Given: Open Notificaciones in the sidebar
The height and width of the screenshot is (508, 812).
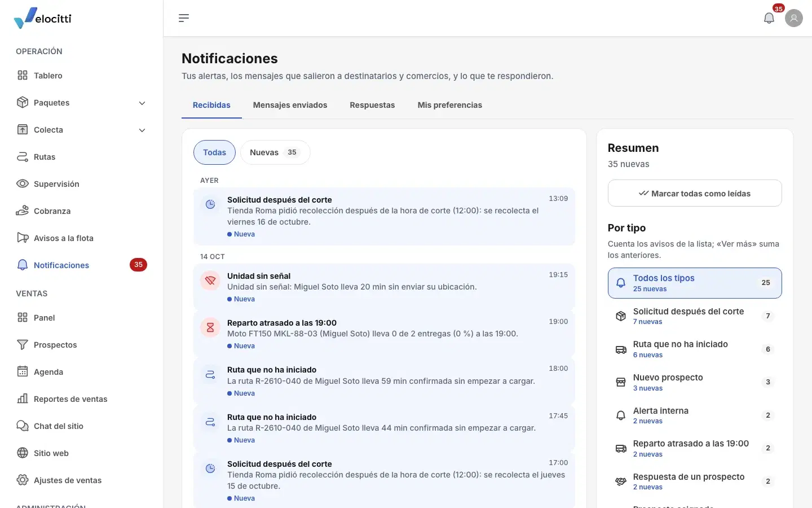Looking at the screenshot, I should [81, 265].
